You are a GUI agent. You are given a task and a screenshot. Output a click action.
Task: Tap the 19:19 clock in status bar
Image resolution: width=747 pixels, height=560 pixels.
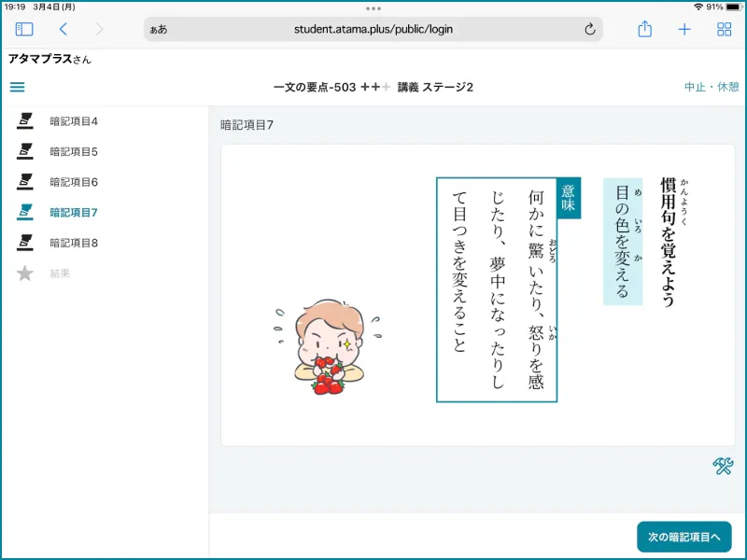point(14,7)
